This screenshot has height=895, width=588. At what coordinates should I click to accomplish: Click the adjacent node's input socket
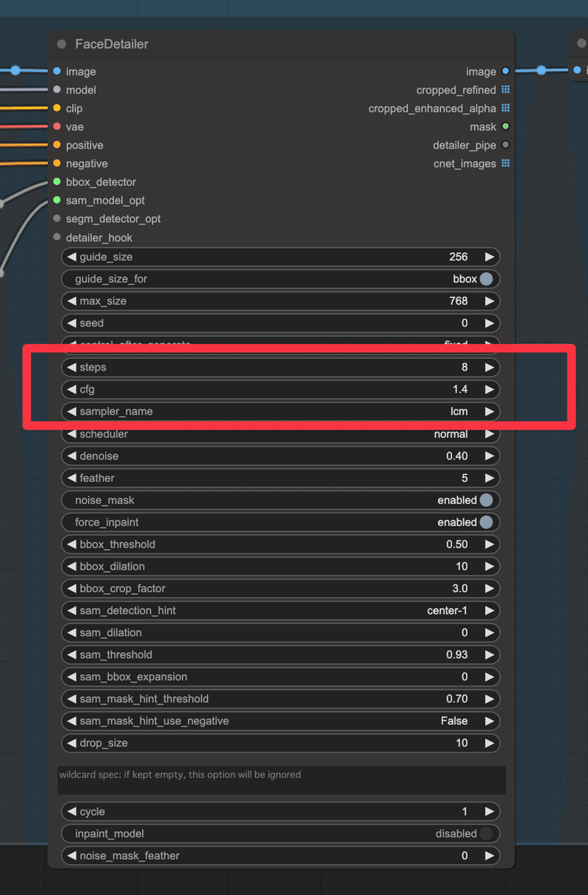(578, 71)
